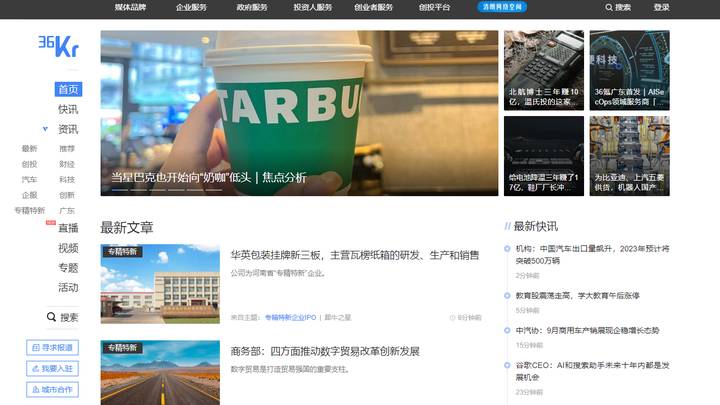Open newsflash 机构：中国汽车出口量飙升
The height and width of the screenshot is (405, 720).
click(592, 254)
